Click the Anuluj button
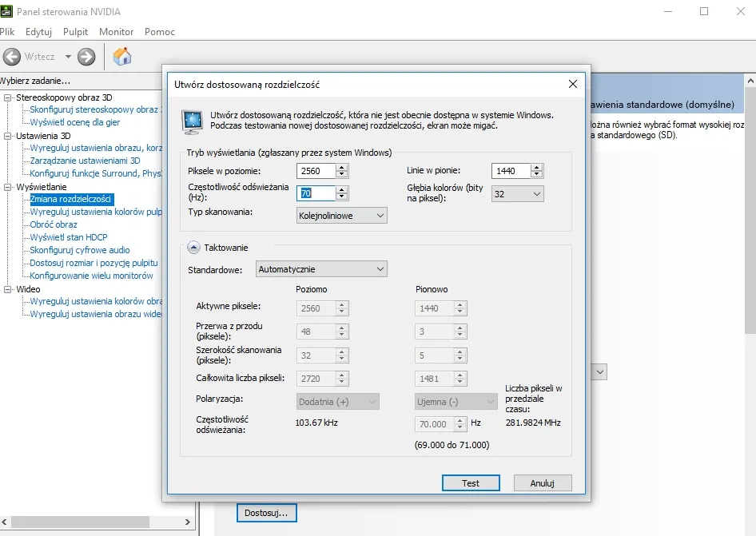The height and width of the screenshot is (536, 756). (x=542, y=482)
